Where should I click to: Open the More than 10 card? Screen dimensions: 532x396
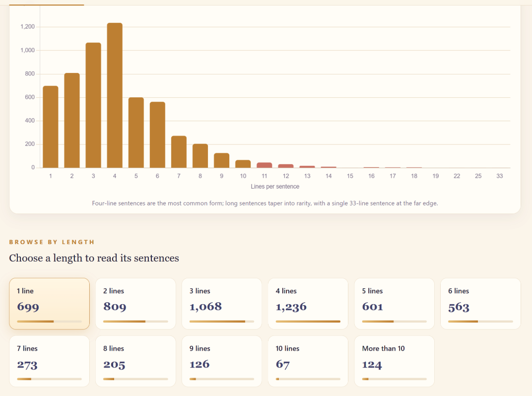pos(394,361)
